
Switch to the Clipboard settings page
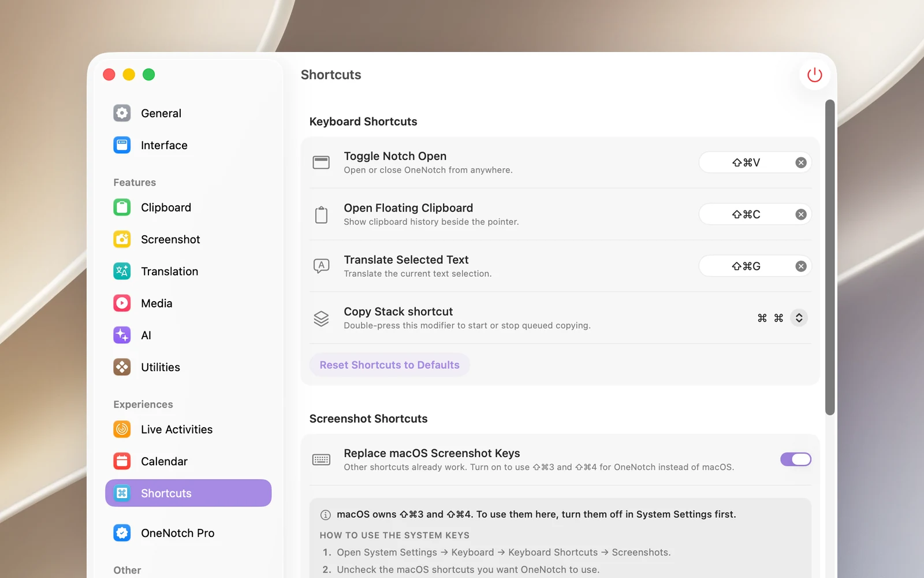point(188,207)
